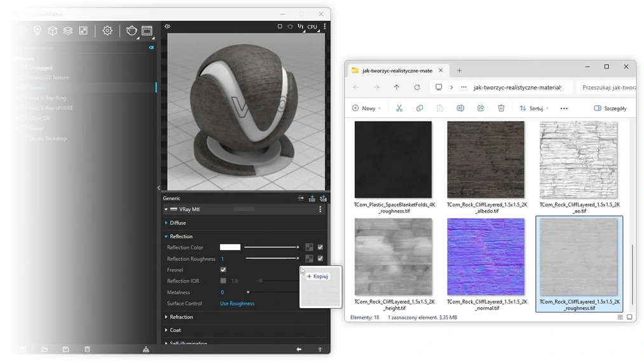Open the CPU render device dropdown
This screenshot has width=644, height=362.
point(312,27)
